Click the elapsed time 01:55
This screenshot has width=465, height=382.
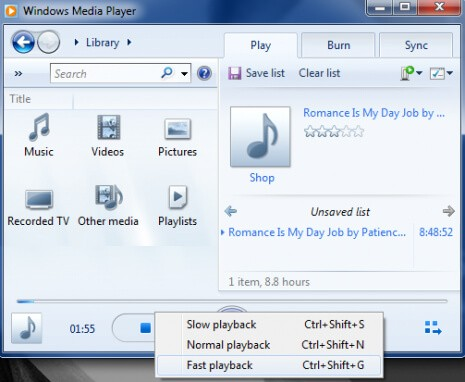tap(82, 329)
